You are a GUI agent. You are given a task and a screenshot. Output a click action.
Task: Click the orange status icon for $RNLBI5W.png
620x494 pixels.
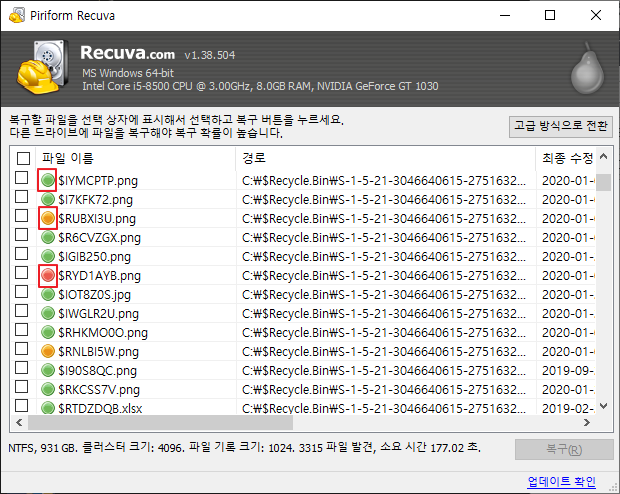coord(47,351)
